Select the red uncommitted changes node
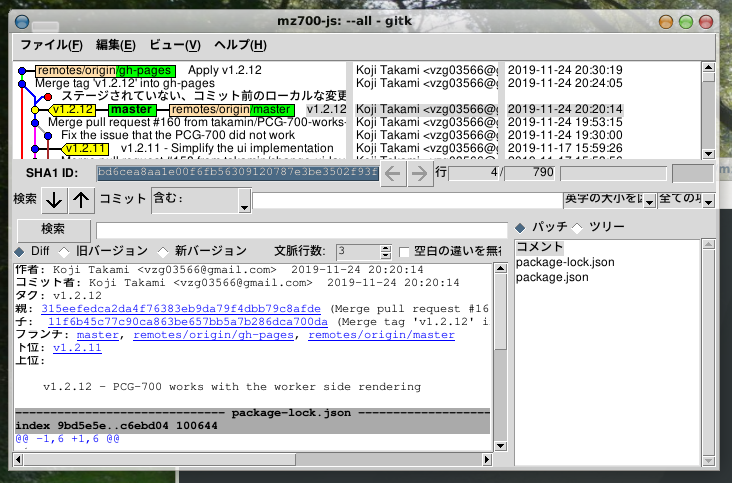Screen dimensions: 732x483 tap(48, 97)
